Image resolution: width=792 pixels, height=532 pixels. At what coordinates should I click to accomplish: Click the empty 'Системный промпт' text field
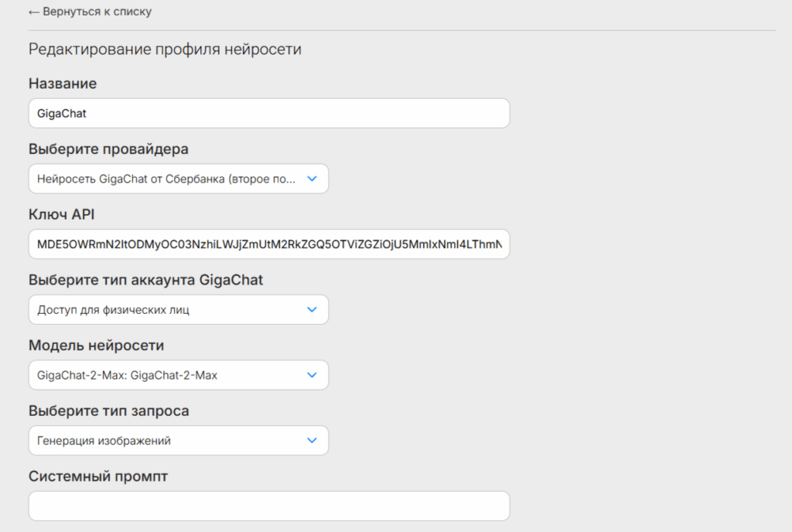[x=268, y=506]
